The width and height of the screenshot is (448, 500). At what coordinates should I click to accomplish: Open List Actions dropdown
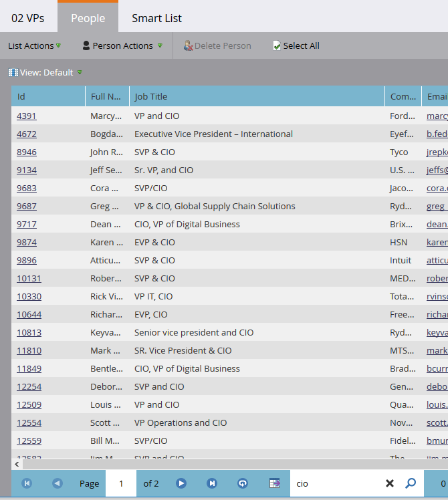coord(35,45)
